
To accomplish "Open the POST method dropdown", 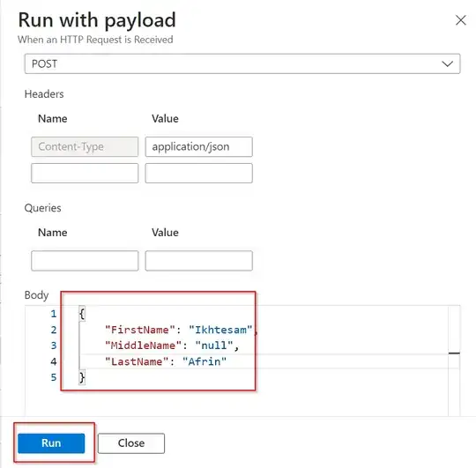I will (242, 63).
